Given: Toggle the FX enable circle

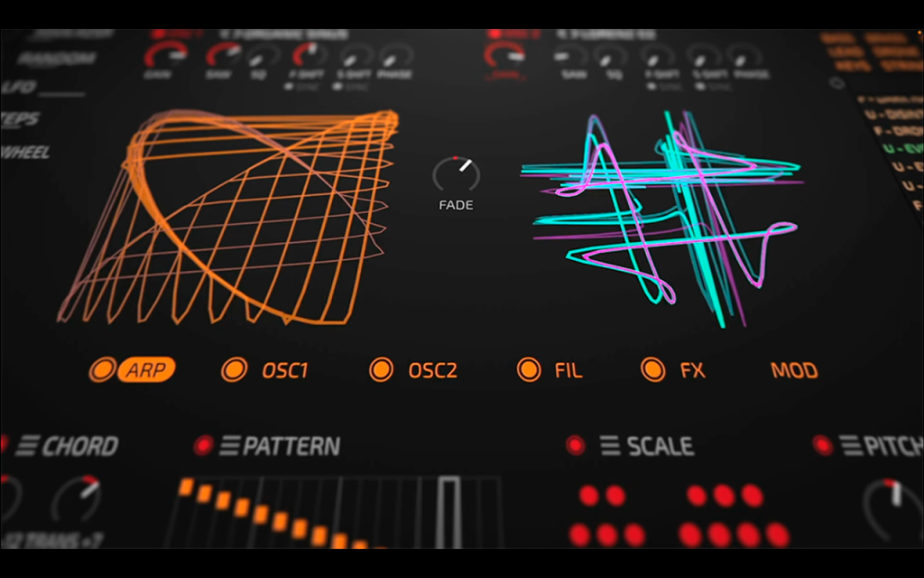Looking at the screenshot, I should (653, 369).
